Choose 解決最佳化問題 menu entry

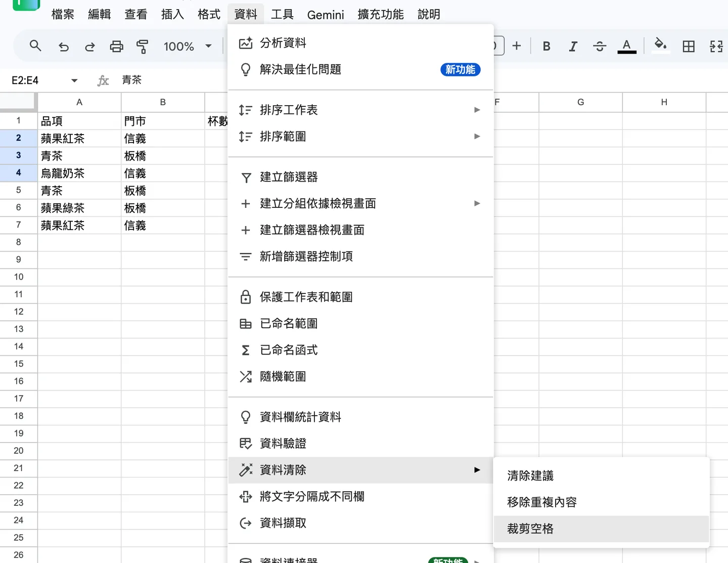pyautogui.click(x=360, y=69)
